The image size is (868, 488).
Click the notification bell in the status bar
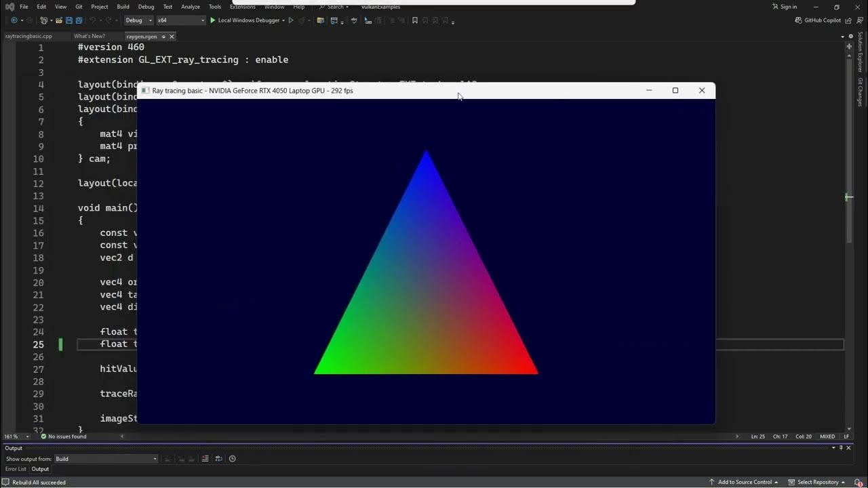click(857, 482)
